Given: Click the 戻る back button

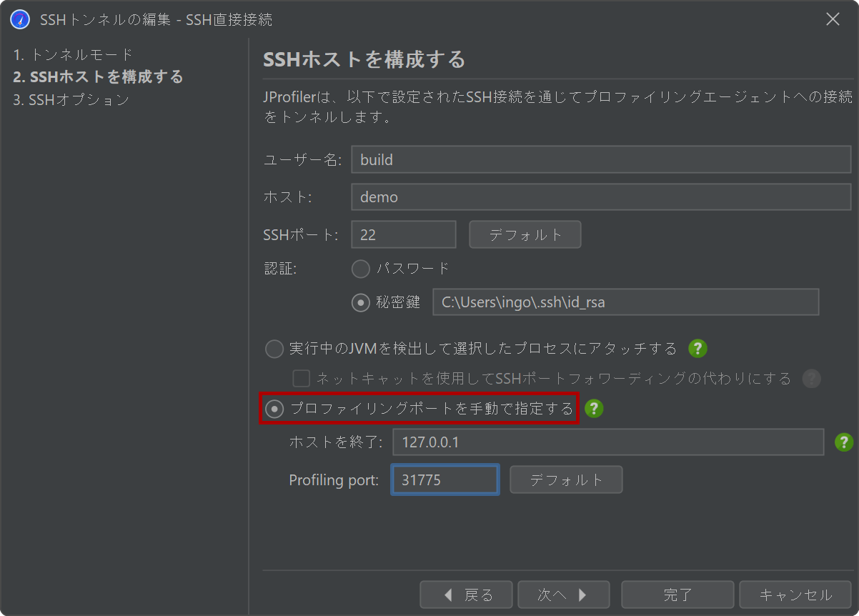Looking at the screenshot, I should 466,595.
